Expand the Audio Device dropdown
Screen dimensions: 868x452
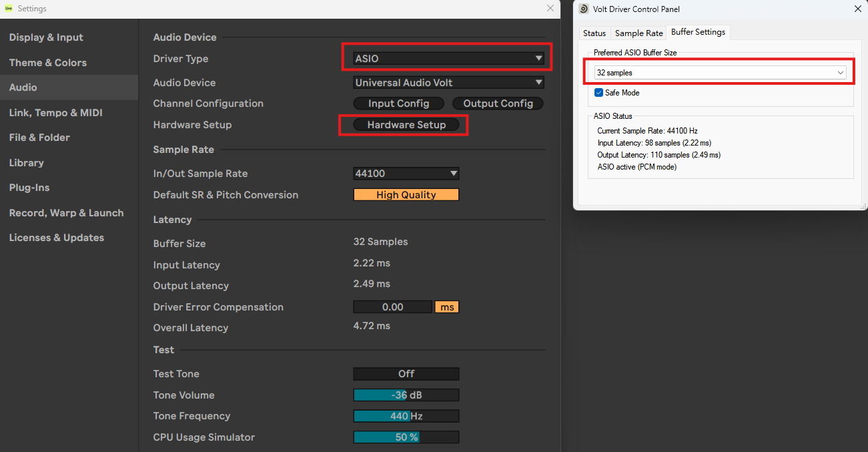click(448, 83)
